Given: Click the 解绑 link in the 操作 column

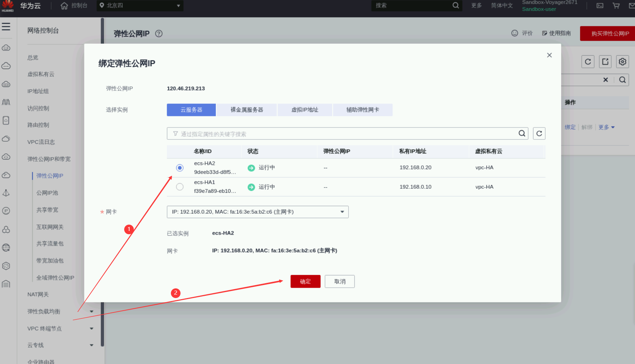Looking at the screenshot, I should tap(587, 127).
